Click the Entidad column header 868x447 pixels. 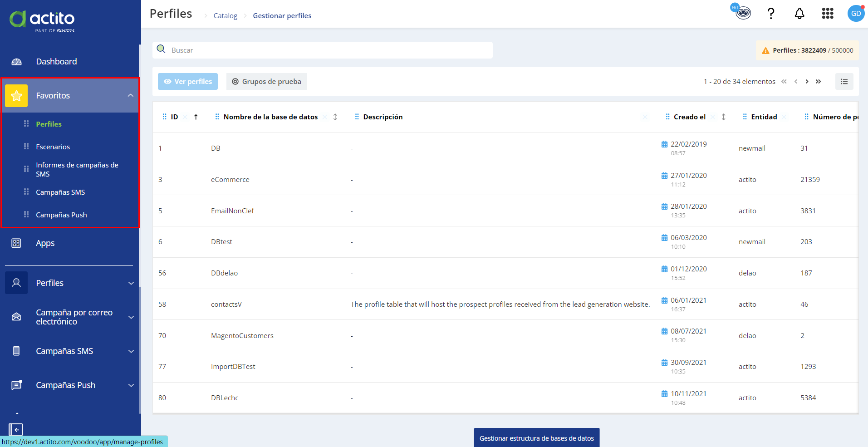(x=764, y=117)
